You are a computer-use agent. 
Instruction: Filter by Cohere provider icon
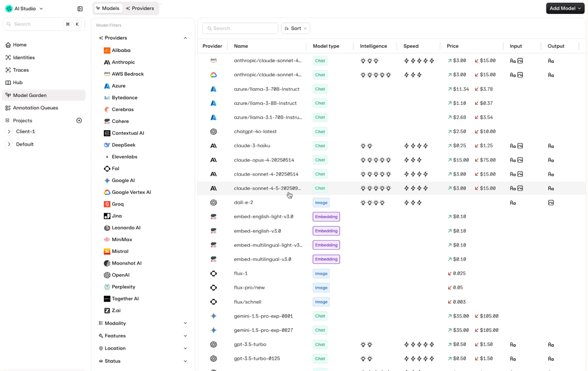coord(107,121)
